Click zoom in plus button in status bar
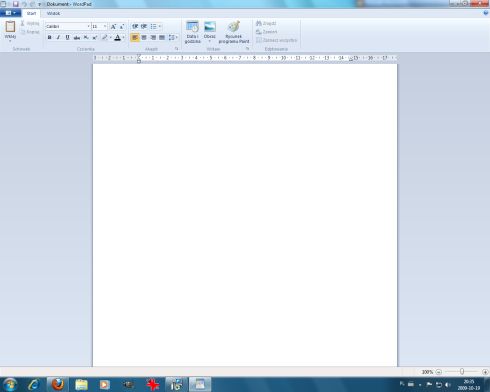Viewport: 490px width, 392px height. coord(485,372)
